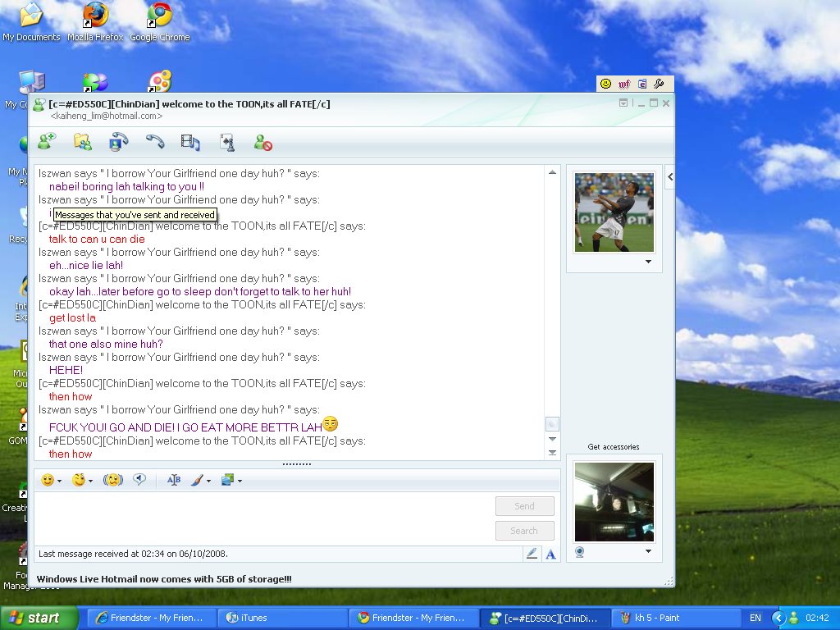Expand your own display picture options arrow
The height and width of the screenshot is (630, 840).
pos(648,551)
